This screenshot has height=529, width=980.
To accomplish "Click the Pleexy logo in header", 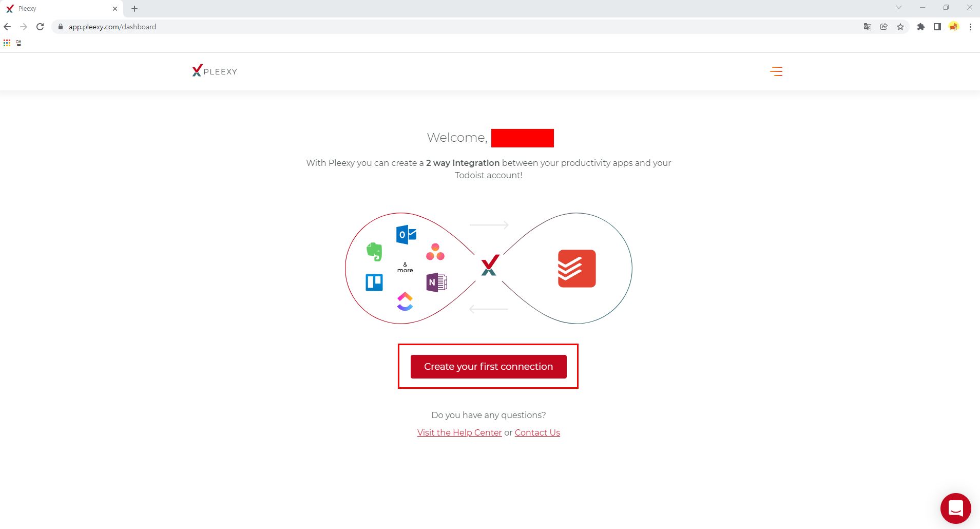I will pyautogui.click(x=215, y=71).
